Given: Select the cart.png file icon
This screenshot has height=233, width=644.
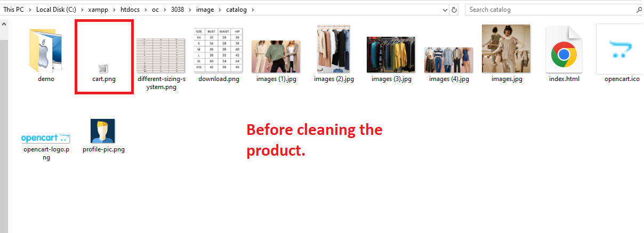Looking at the screenshot, I should click(x=103, y=68).
